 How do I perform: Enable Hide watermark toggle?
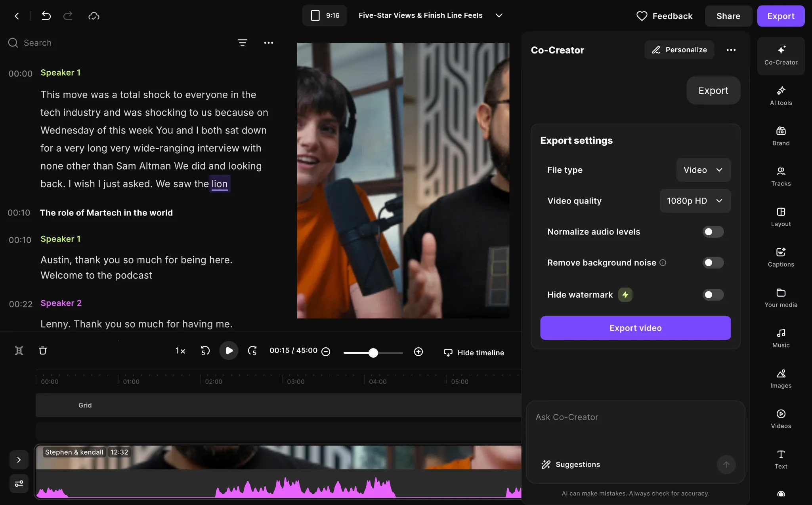[713, 295]
